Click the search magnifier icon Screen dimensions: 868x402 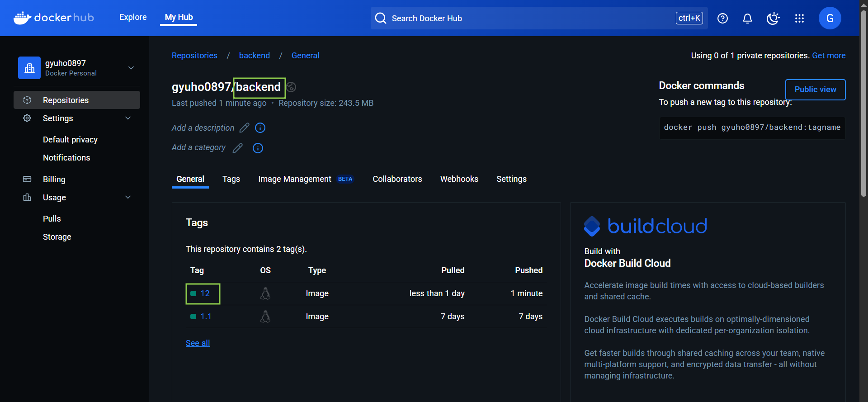pos(381,18)
